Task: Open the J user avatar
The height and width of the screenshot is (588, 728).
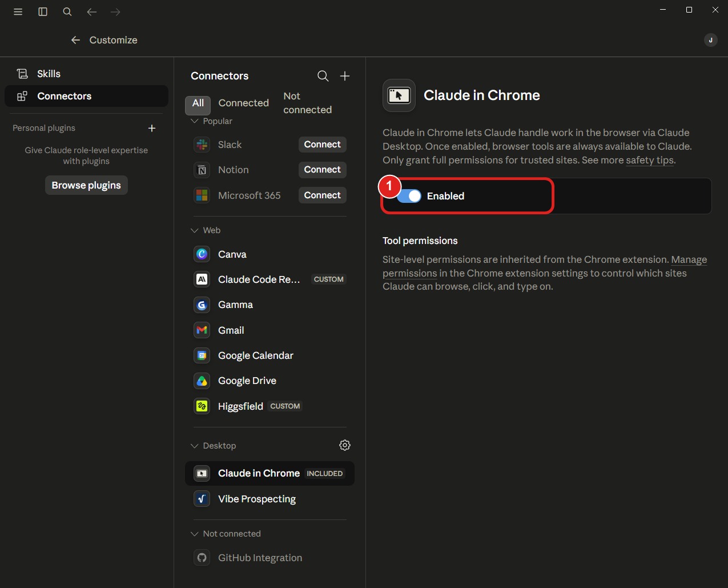Action: 710,40
